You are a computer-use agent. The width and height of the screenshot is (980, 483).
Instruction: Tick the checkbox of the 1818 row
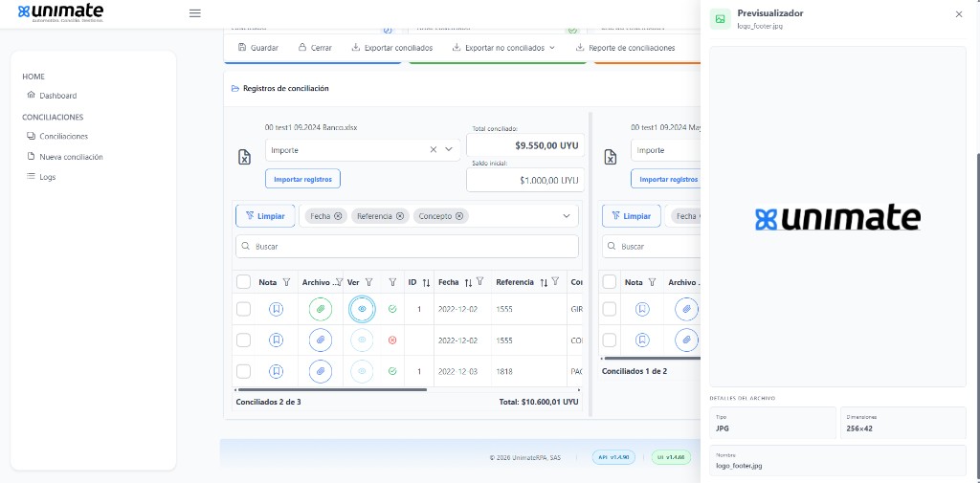tap(244, 371)
